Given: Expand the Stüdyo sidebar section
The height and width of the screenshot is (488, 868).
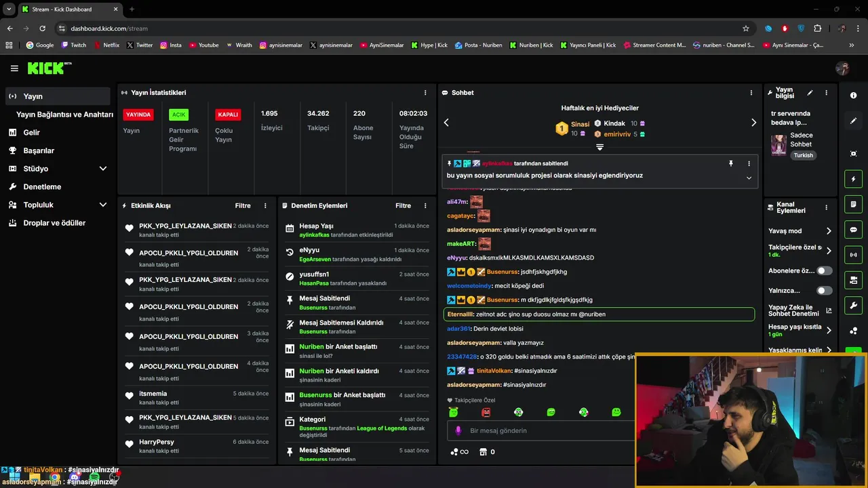Looking at the screenshot, I should click(103, 168).
